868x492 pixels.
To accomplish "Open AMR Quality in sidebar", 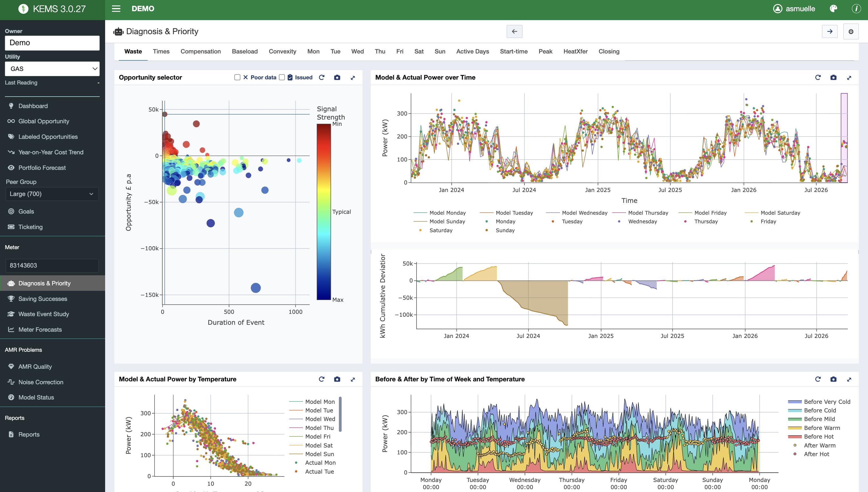I will [x=35, y=367].
